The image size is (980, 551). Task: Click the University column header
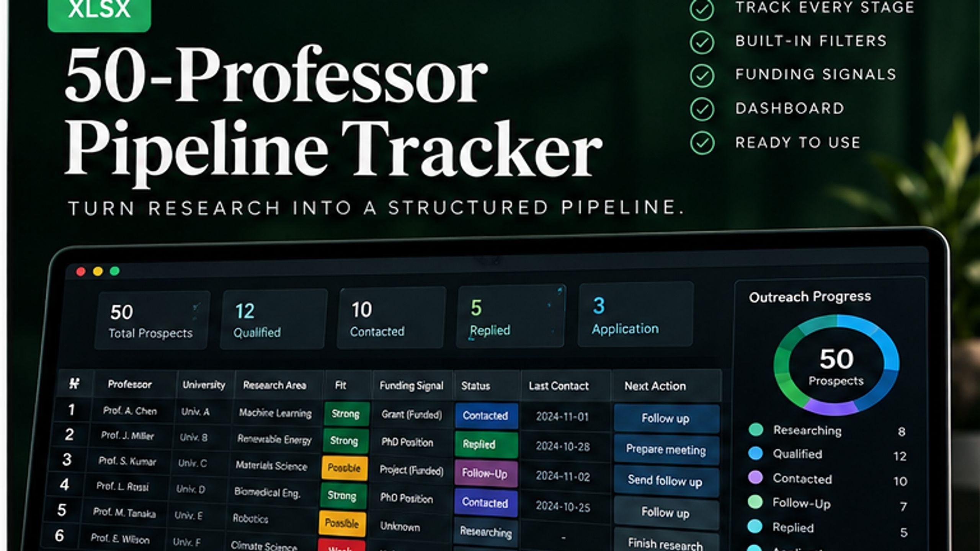pyautogui.click(x=204, y=385)
